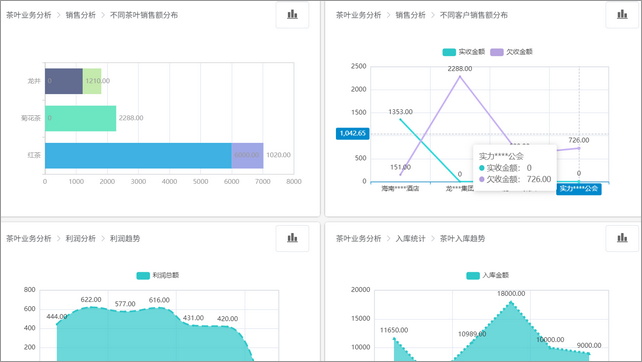Go to 茶叶业务分析 in 不同客户销售额分布 breadcrumb
The image size is (642, 362).
pos(359,15)
